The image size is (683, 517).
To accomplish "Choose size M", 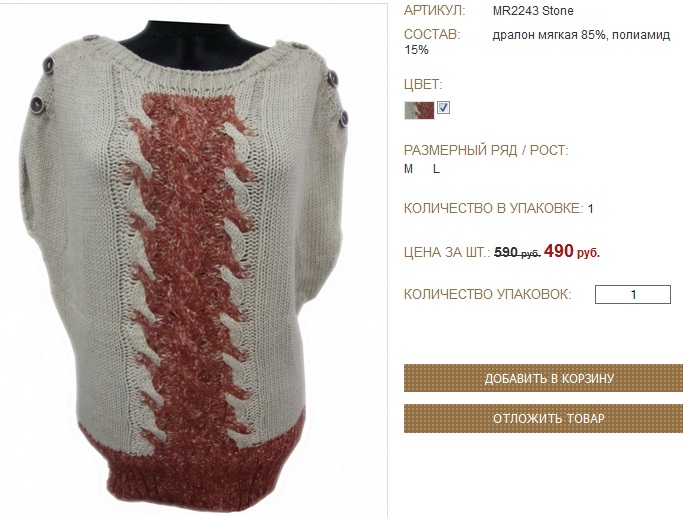I will click(x=408, y=169).
